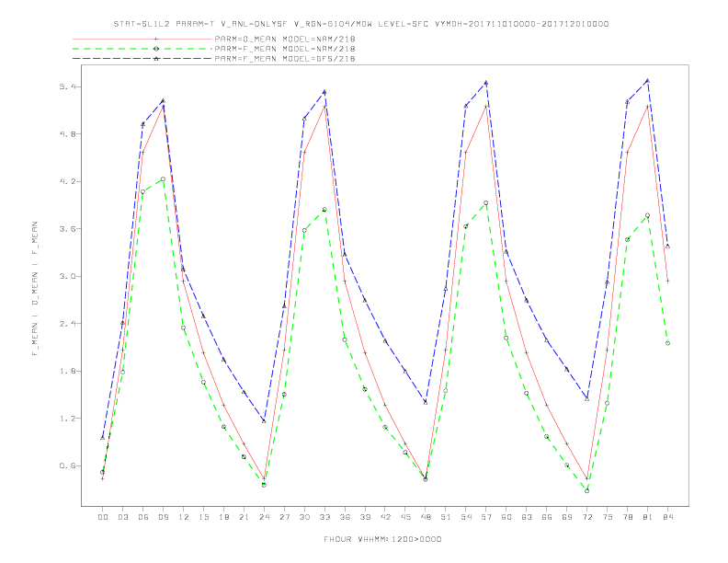Select legend text PARM=F_MEAN MODEL=GFS/218
Viewport: 728px width, 563px height.
[285, 59]
